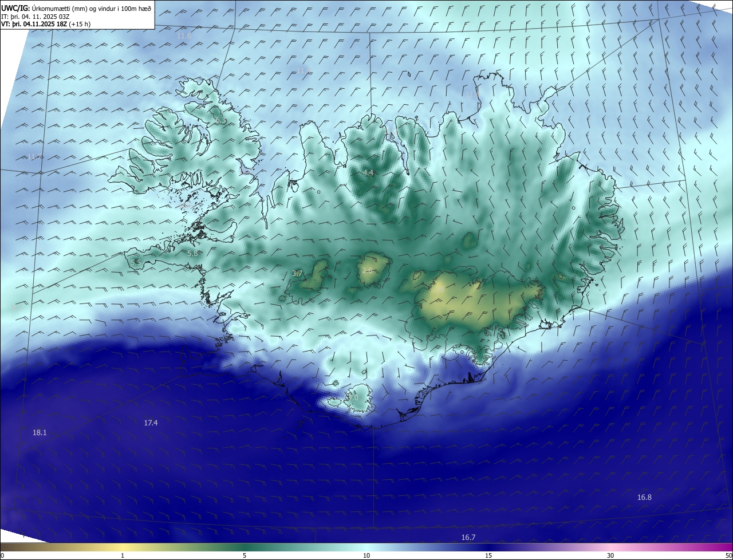The image size is (733, 560).
Task: Click the 11.7 value label on the map
Action: [x=35, y=157]
